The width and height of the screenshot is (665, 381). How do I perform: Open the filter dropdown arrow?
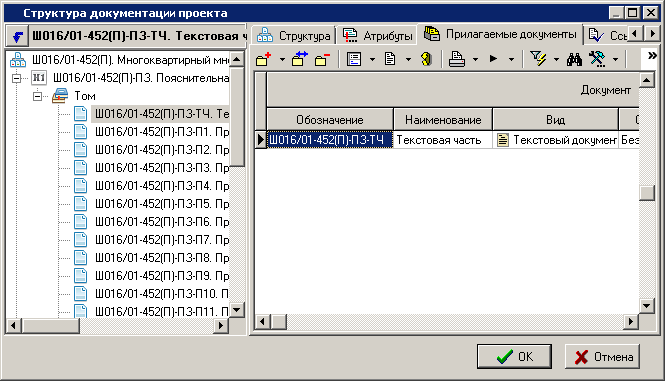(x=556, y=59)
